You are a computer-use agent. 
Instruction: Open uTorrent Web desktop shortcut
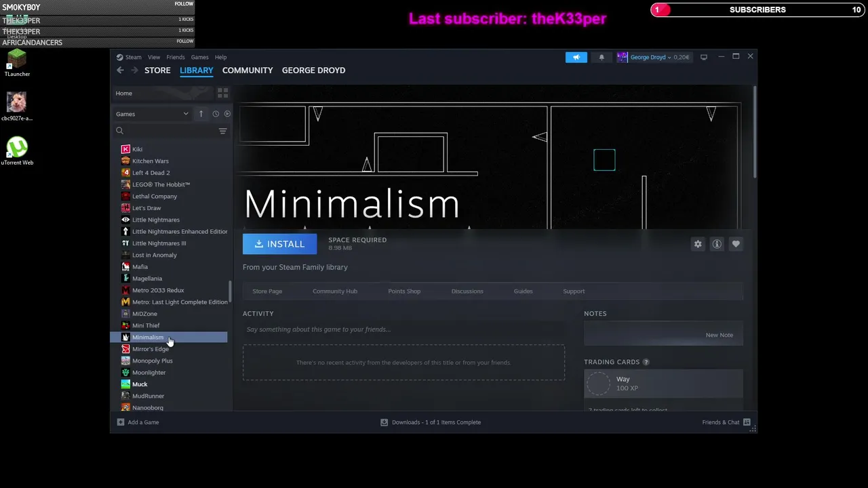(x=17, y=151)
